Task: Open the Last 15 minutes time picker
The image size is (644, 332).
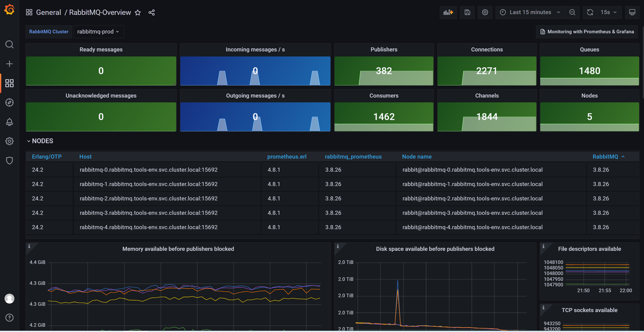Action: (x=530, y=12)
